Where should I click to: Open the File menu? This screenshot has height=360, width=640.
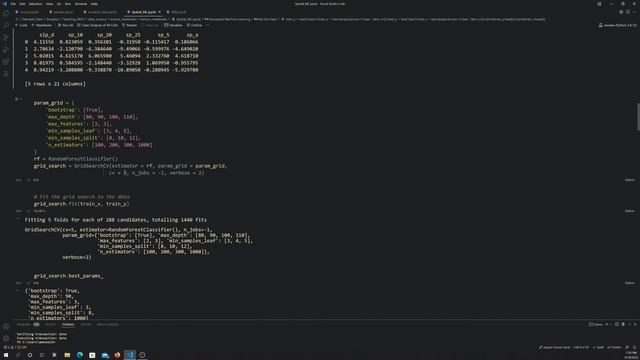click(13, 4)
